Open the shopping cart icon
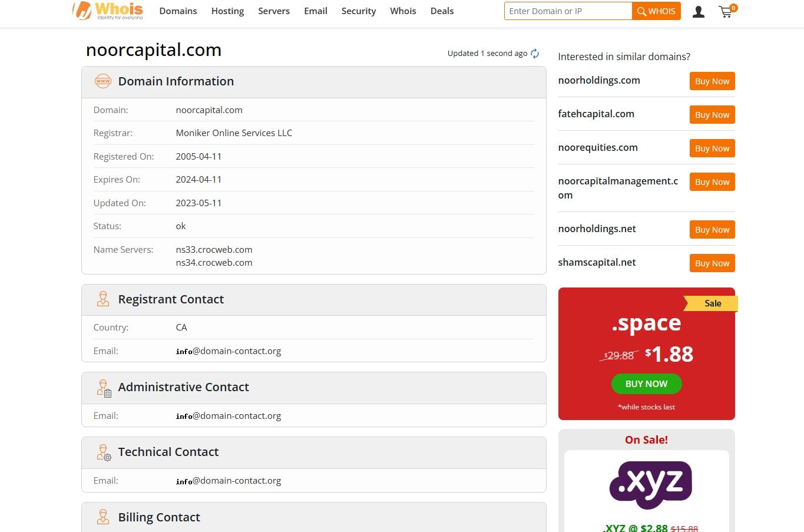Viewport: 804px width, 532px height. [x=727, y=11]
